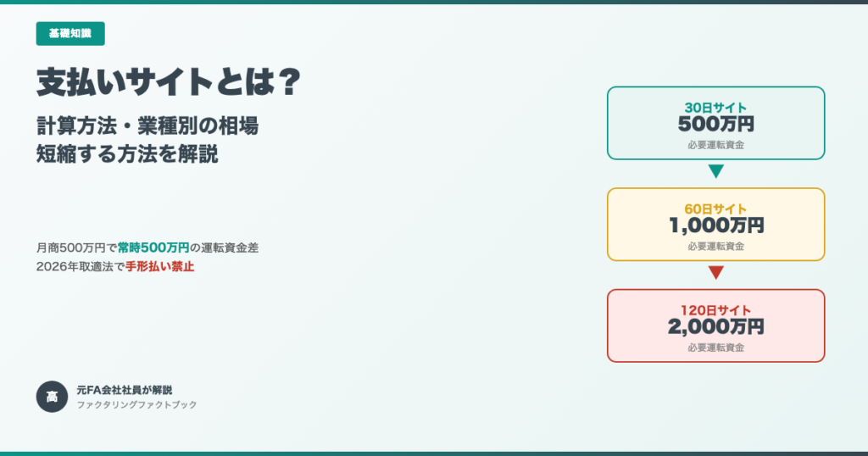The width and height of the screenshot is (868, 456).
Task: Open the red 手形払い禁止 highlighted text
Action: click(160, 267)
